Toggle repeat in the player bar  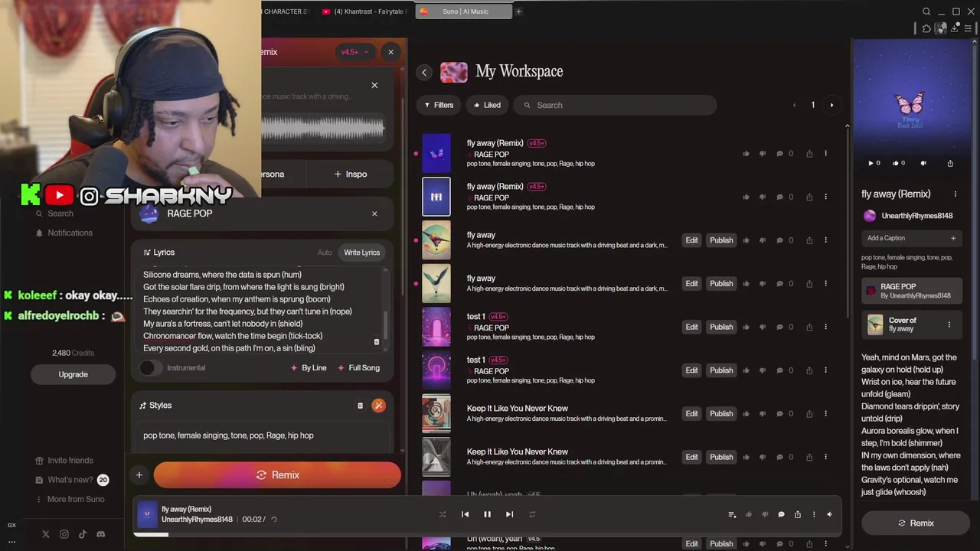click(x=532, y=514)
